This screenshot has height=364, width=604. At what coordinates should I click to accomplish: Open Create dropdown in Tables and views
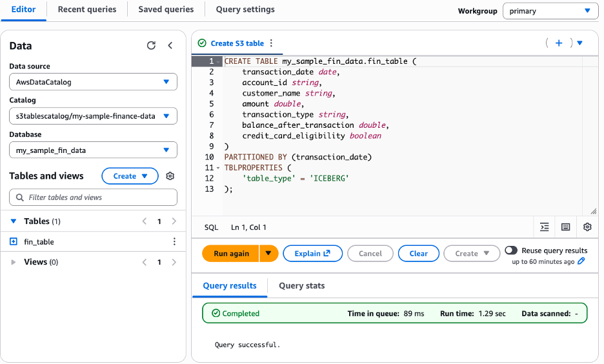coord(130,176)
